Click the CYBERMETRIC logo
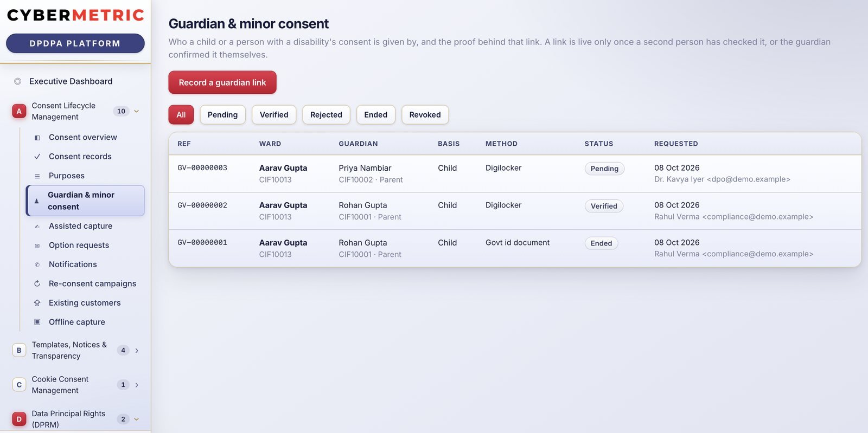The image size is (868, 433). coord(75,15)
